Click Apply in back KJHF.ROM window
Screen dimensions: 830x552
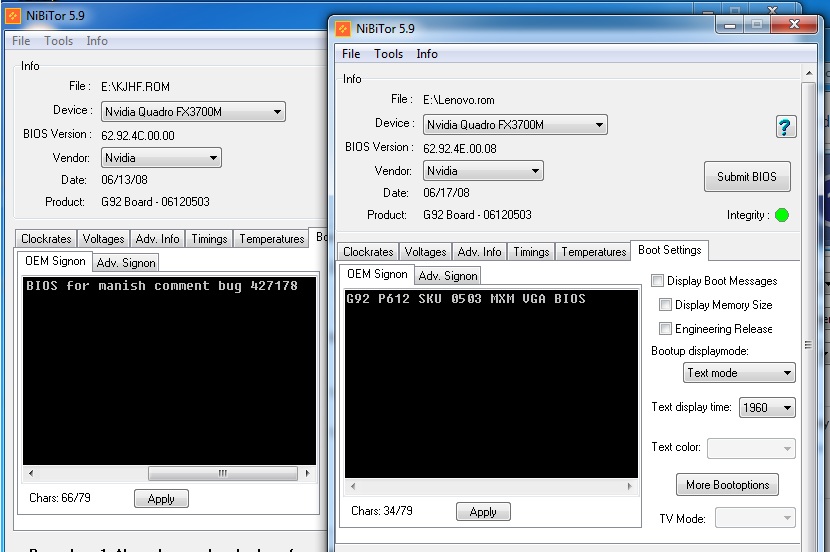click(x=161, y=499)
